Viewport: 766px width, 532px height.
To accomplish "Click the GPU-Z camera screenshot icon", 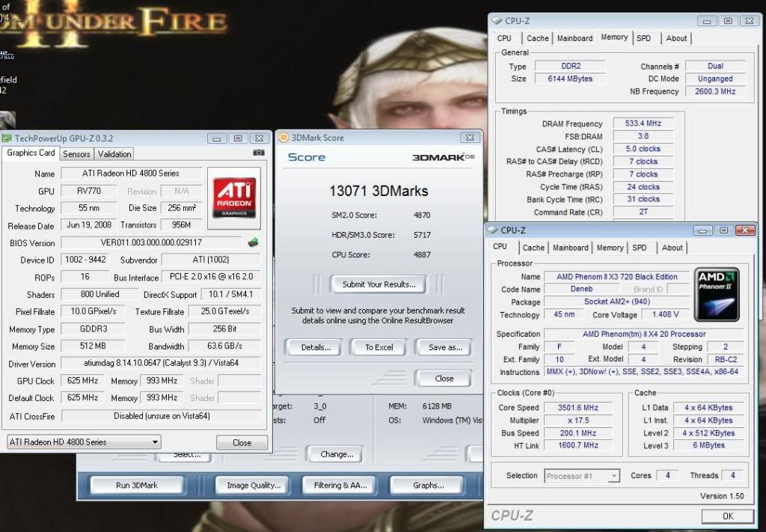I will point(258,153).
